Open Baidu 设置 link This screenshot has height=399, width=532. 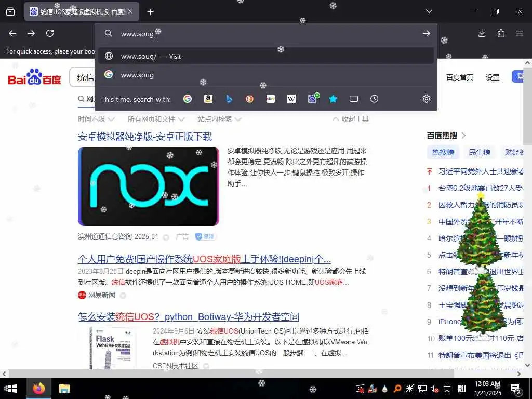(x=493, y=77)
